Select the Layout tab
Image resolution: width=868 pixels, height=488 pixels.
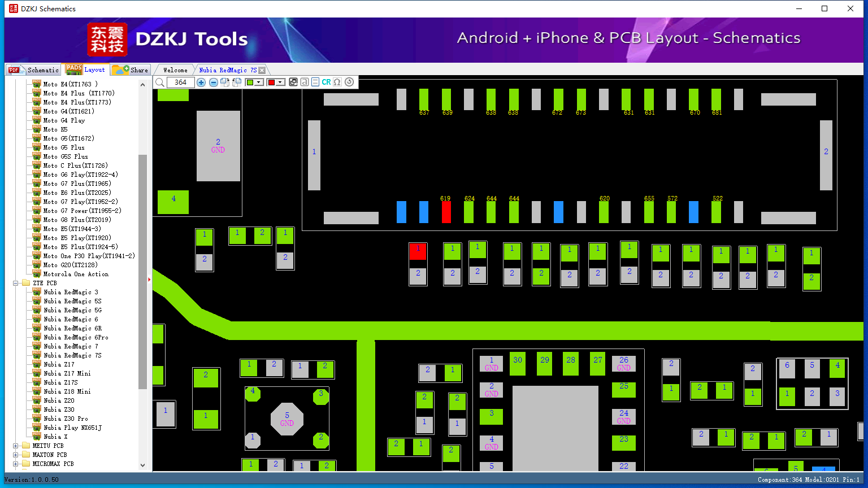(x=85, y=69)
